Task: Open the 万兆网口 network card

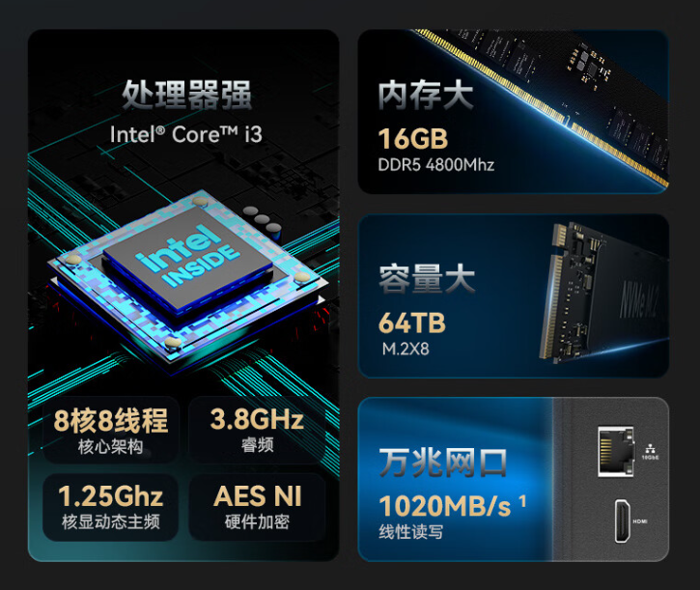Action: [514, 479]
